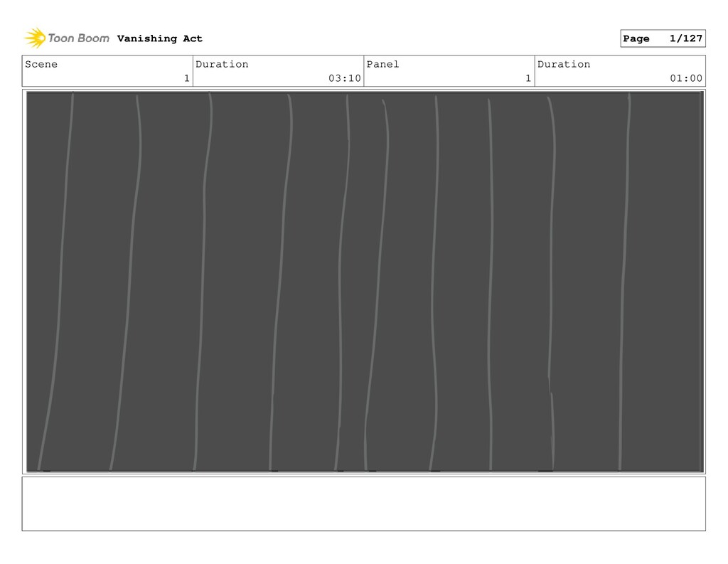Click the Page 1/127 box

point(663,38)
